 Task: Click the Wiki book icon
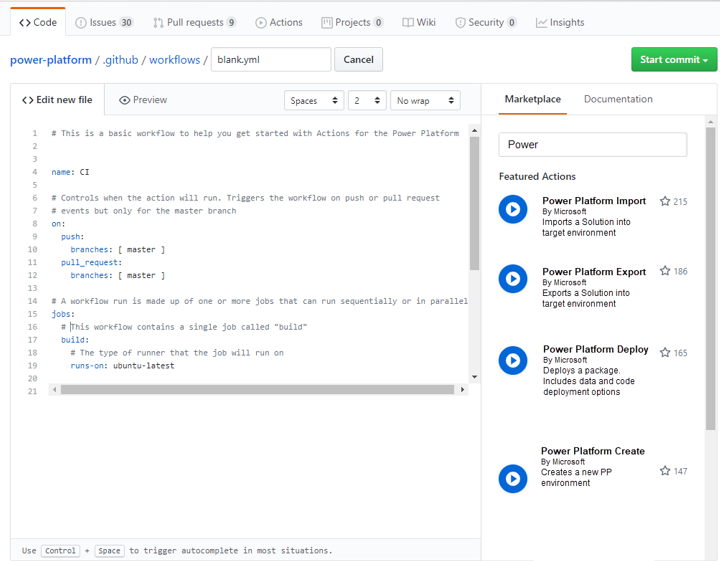coord(408,23)
